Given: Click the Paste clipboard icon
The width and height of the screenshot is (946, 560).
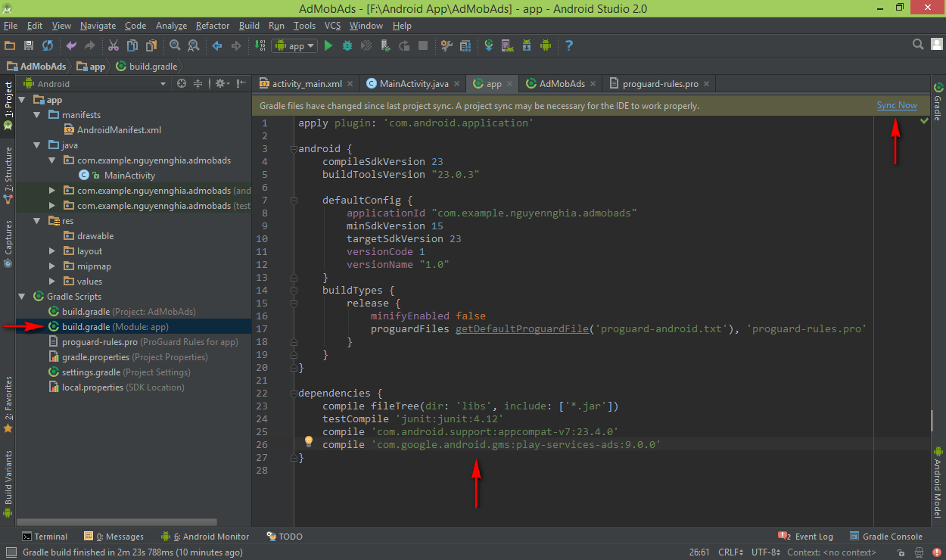Looking at the screenshot, I should click(x=151, y=45).
